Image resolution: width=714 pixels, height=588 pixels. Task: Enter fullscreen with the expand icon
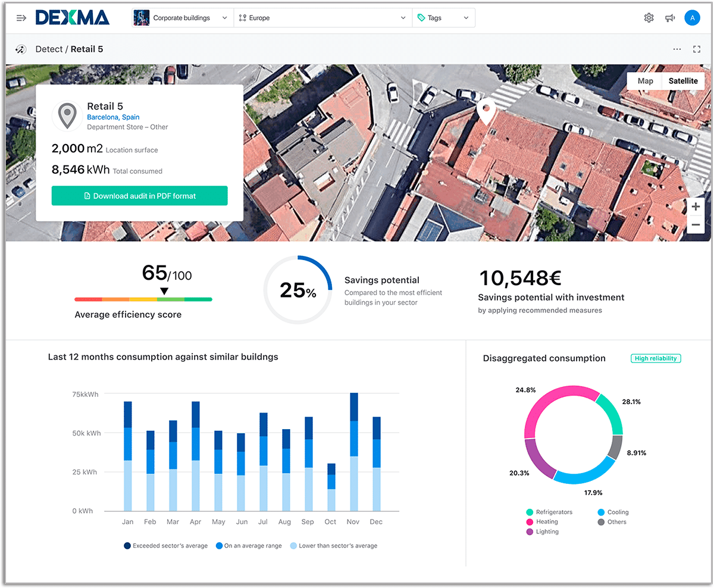697,49
